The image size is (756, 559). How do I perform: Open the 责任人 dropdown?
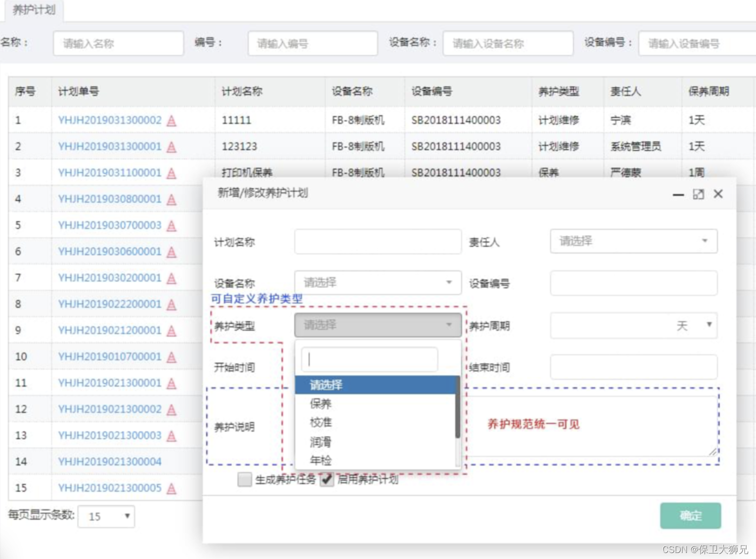[633, 241]
